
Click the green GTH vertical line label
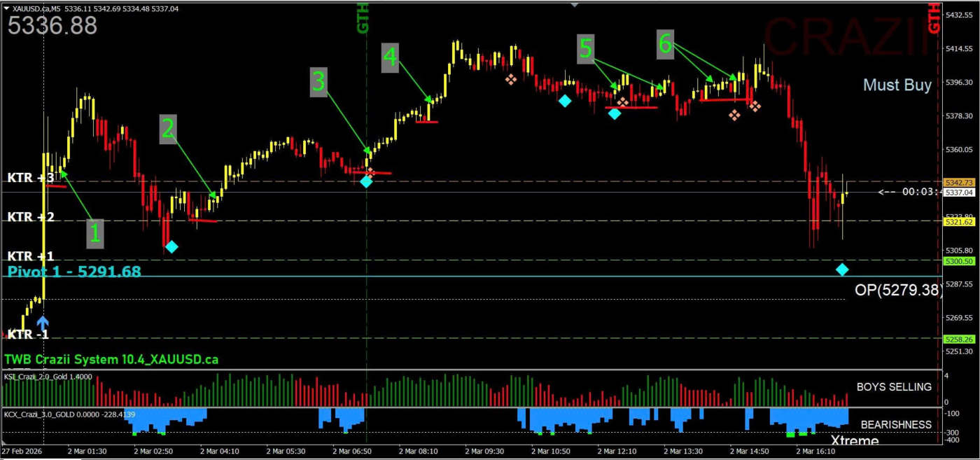(x=363, y=18)
